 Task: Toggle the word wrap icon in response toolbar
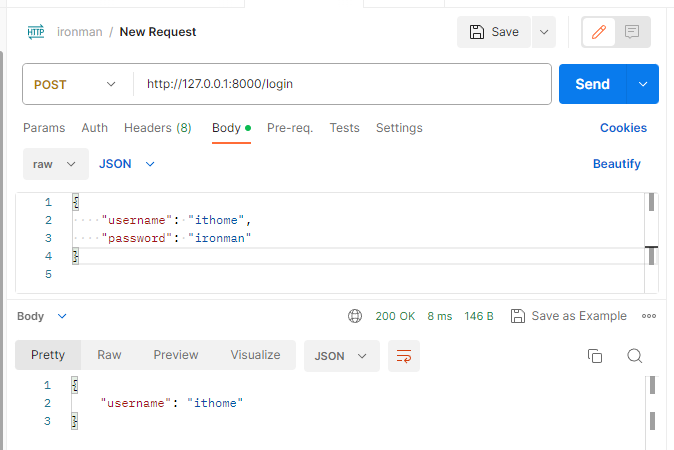404,356
